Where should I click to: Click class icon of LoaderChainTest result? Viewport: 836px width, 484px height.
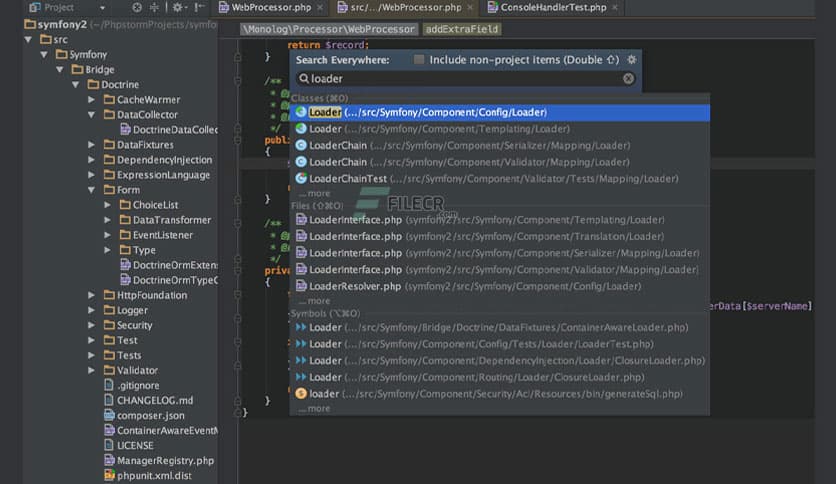pyautogui.click(x=301, y=179)
